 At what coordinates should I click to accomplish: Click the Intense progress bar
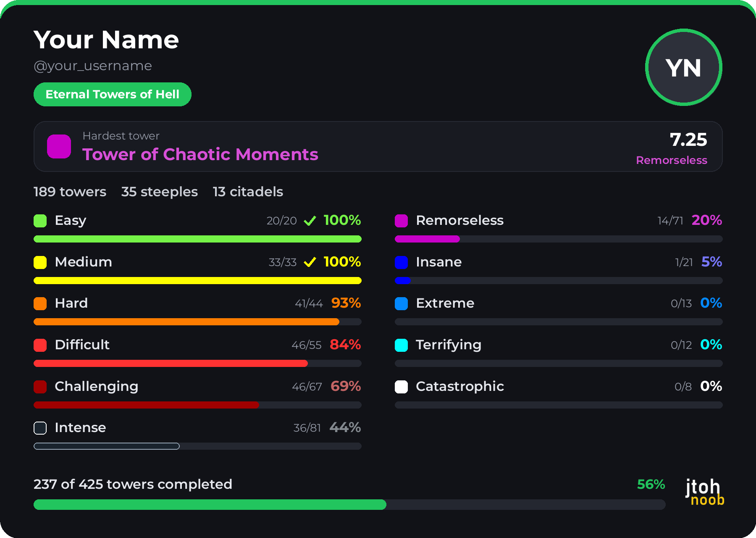[197, 446]
